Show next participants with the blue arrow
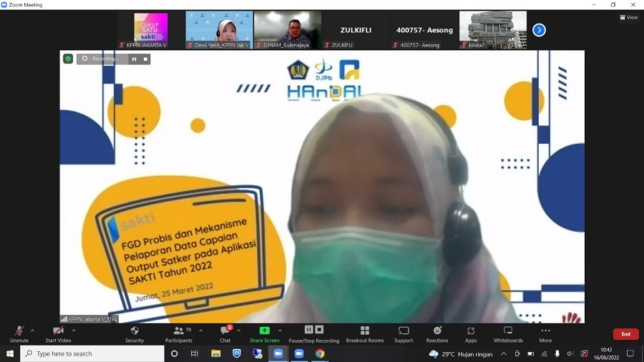 click(x=539, y=30)
